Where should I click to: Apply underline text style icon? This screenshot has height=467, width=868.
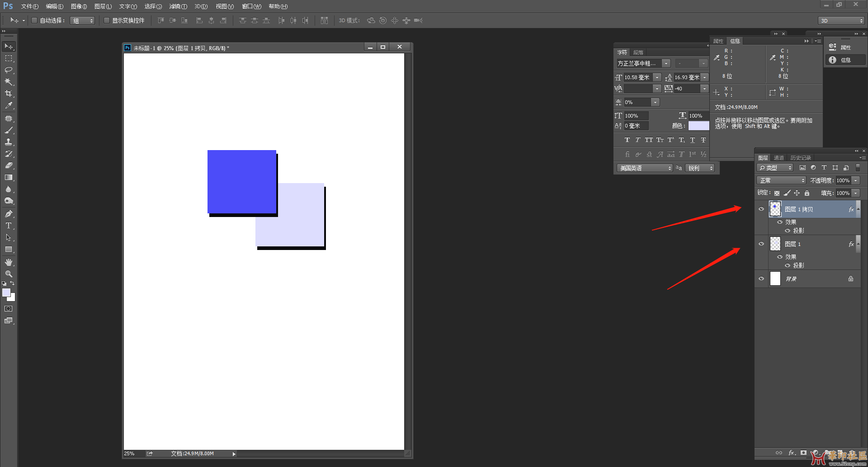pos(693,140)
